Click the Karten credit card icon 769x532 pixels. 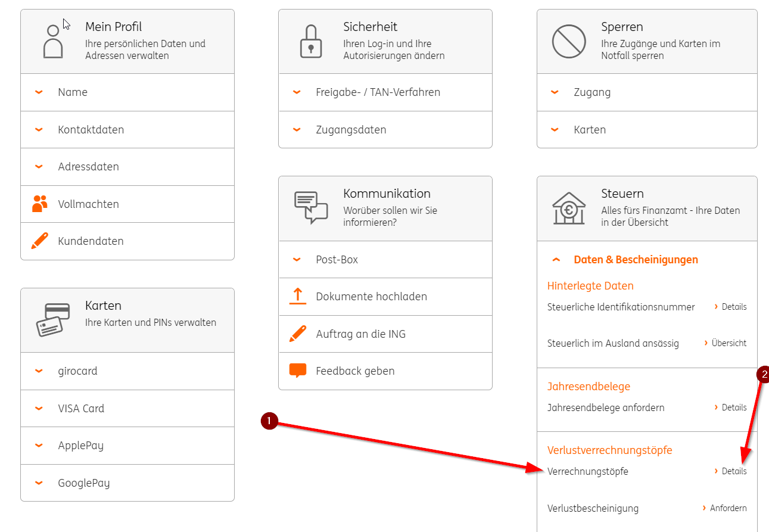(53, 319)
